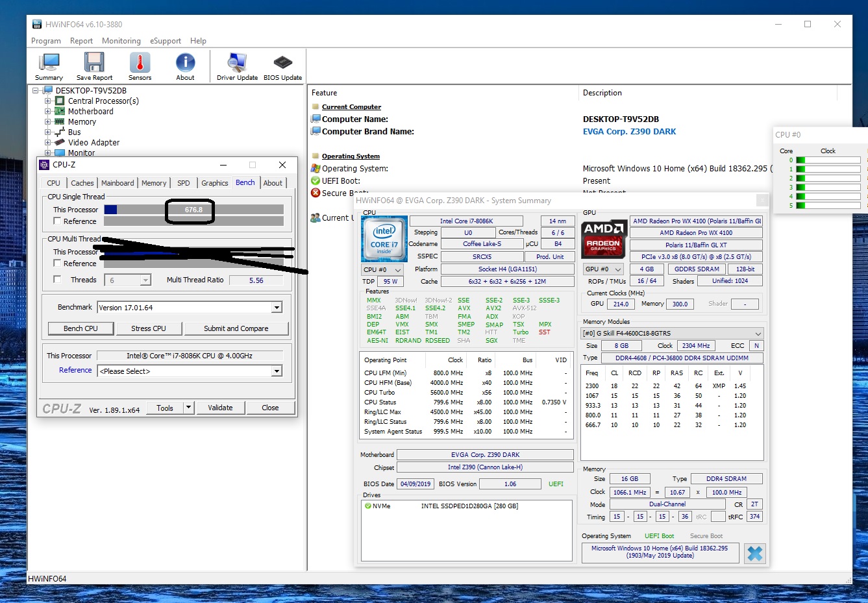Toggle Multi Thread Reference checkbox in CPU-Z

(57, 264)
